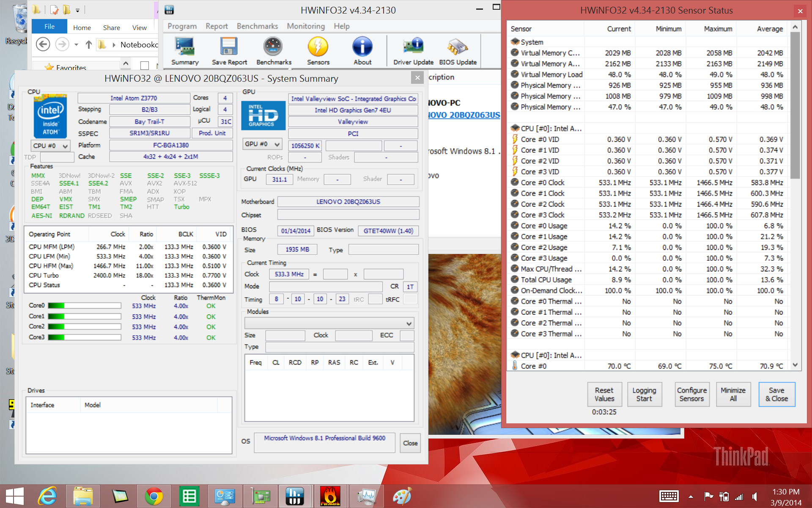Click the BIOS Version GTET40WW (1.40) field

tap(388, 231)
